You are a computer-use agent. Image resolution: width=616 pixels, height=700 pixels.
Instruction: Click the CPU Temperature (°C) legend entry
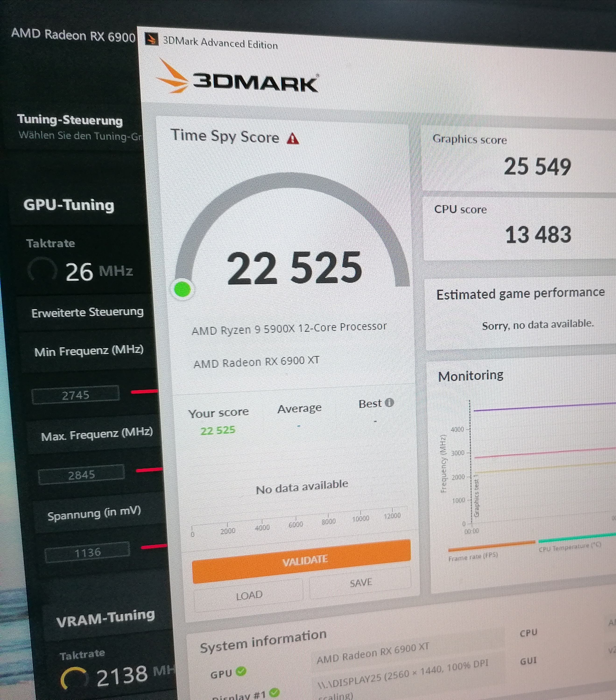point(570,547)
